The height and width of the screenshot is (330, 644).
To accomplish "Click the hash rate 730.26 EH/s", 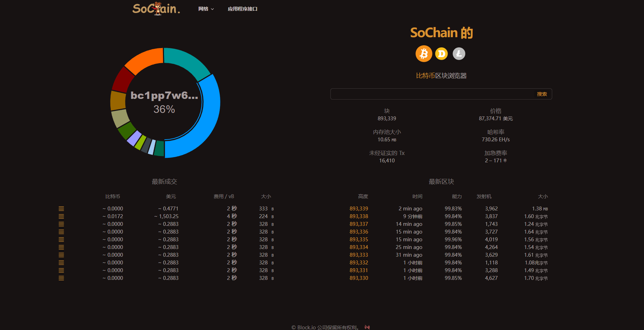I will [x=496, y=140].
